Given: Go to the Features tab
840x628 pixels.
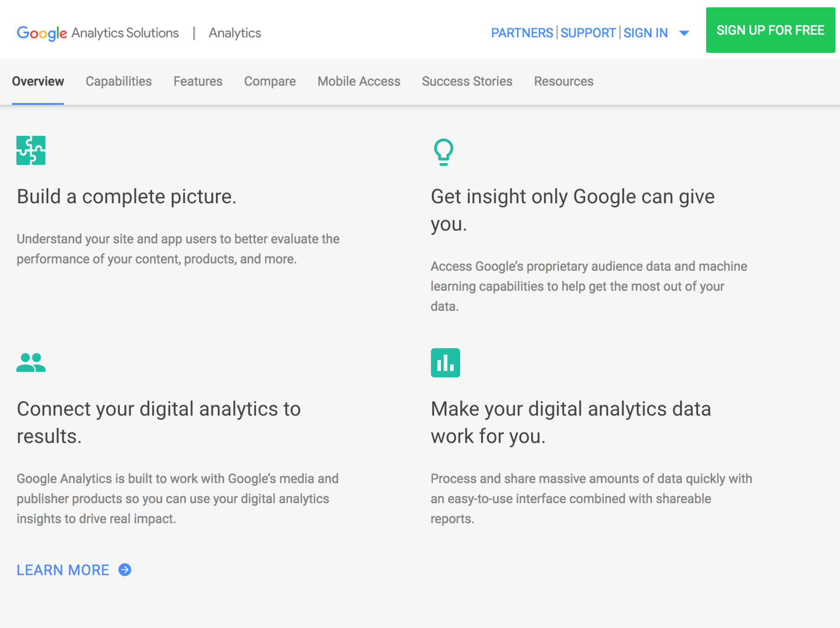Looking at the screenshot, I should coord(198,81).
